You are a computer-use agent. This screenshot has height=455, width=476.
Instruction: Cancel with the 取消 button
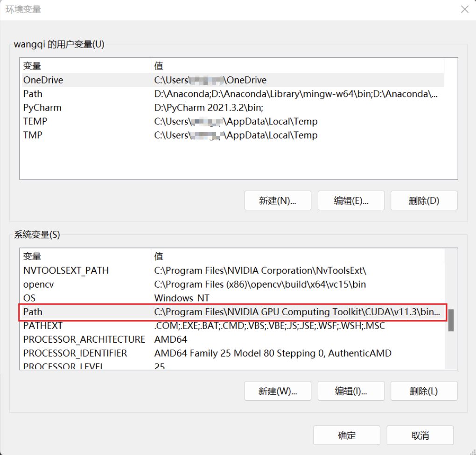point(420,435)
